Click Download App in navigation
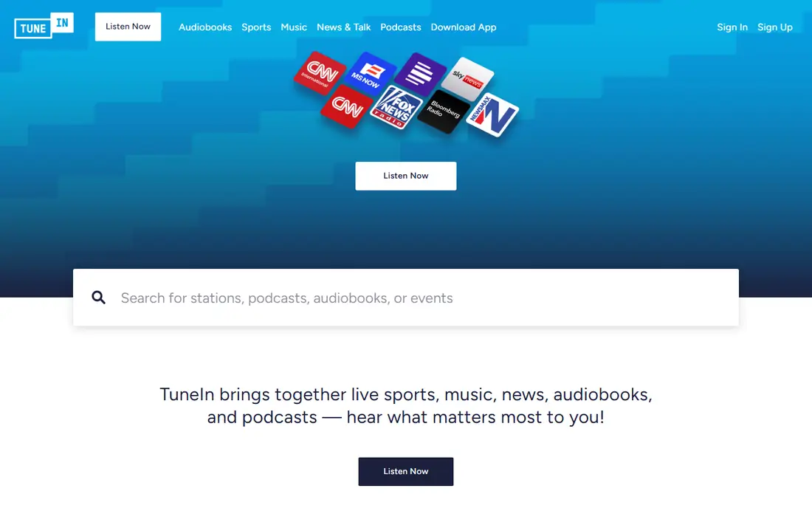Screen dimensions: 812x508 click(x=464, y=27)
